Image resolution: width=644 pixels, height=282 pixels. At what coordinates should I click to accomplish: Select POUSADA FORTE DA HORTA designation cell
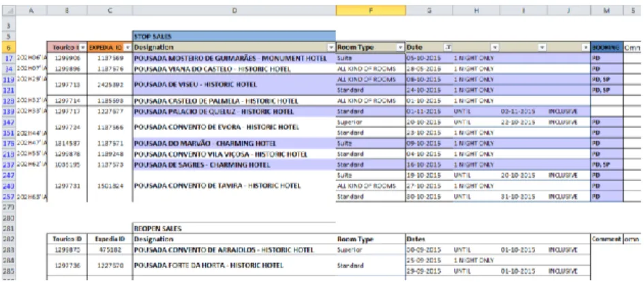point(234,266)
